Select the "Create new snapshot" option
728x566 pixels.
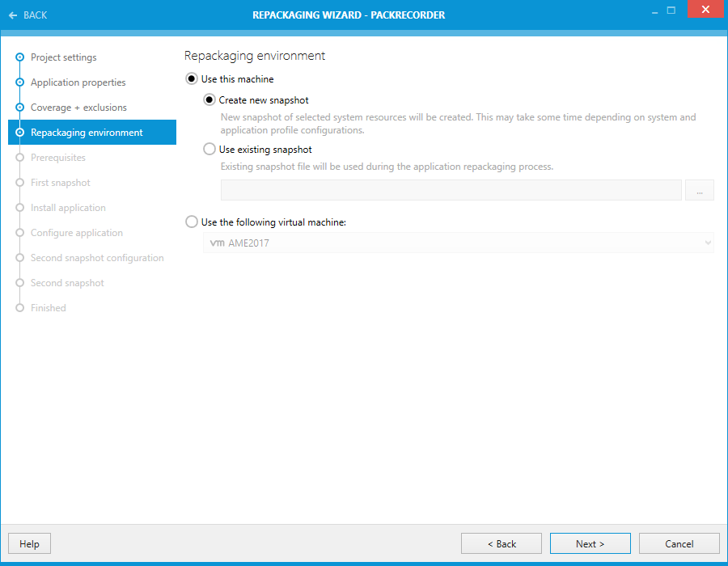click(209, 99)
